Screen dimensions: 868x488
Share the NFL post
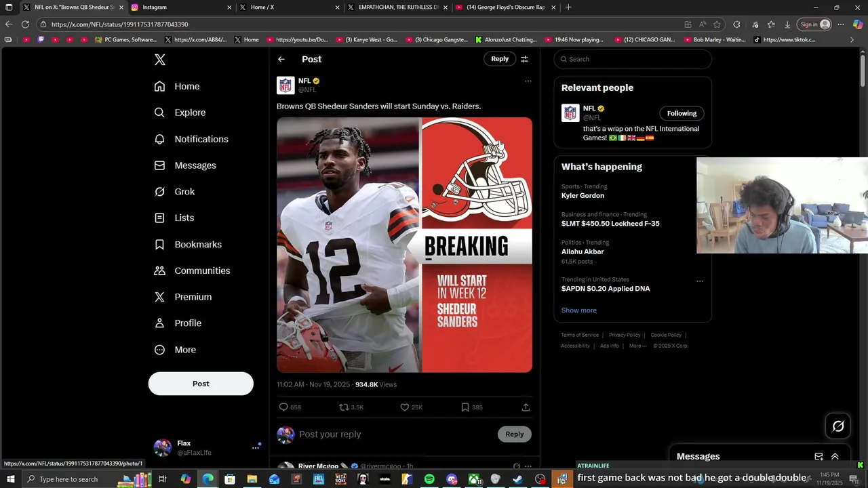[x=526, y=407]
